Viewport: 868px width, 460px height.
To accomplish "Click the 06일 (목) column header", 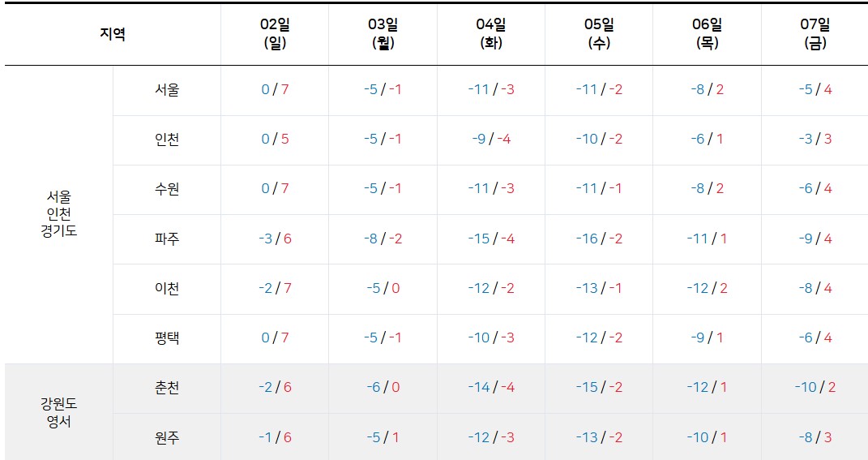I will (x=707, y=34).
